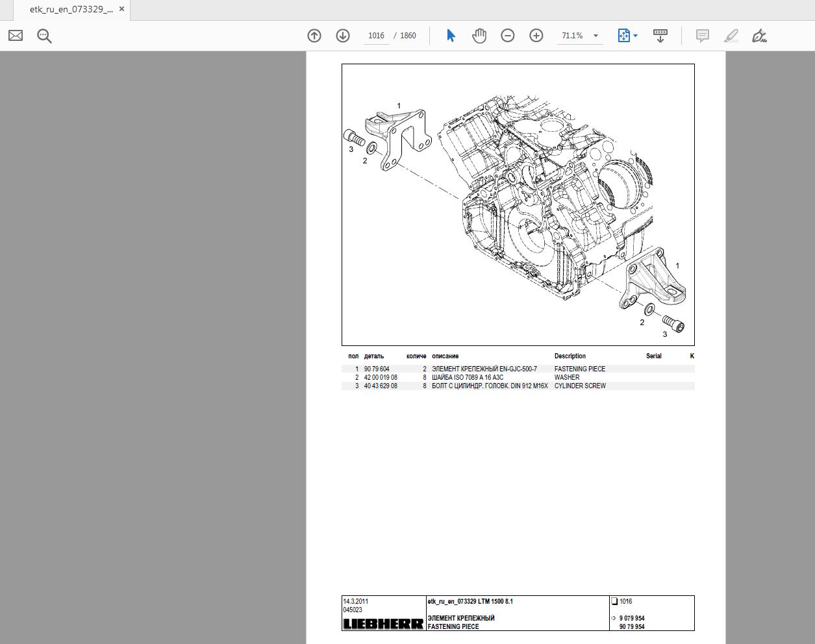Add a comment with speech bubble icon
The image size is (815, 644).
click(702, 36)
